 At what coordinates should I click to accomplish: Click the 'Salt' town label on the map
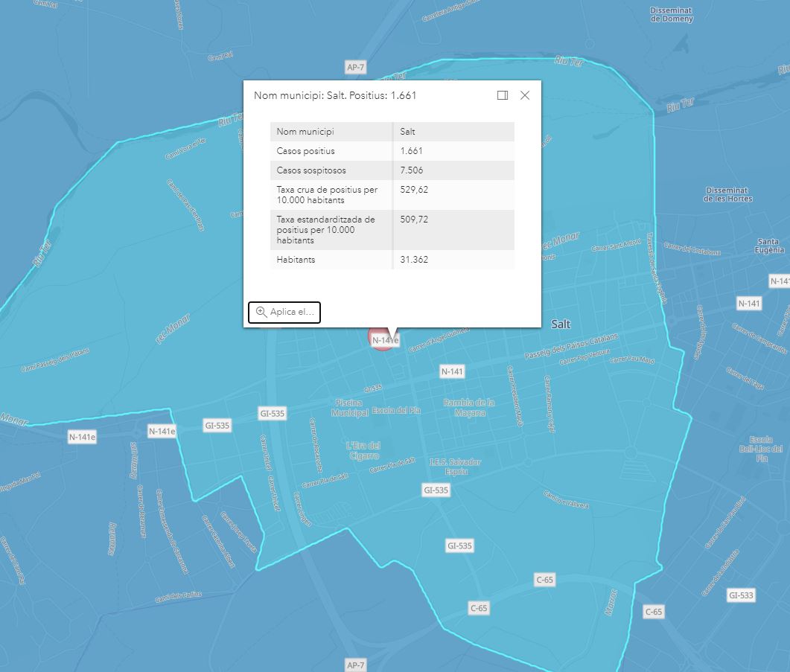coord(561,324)
